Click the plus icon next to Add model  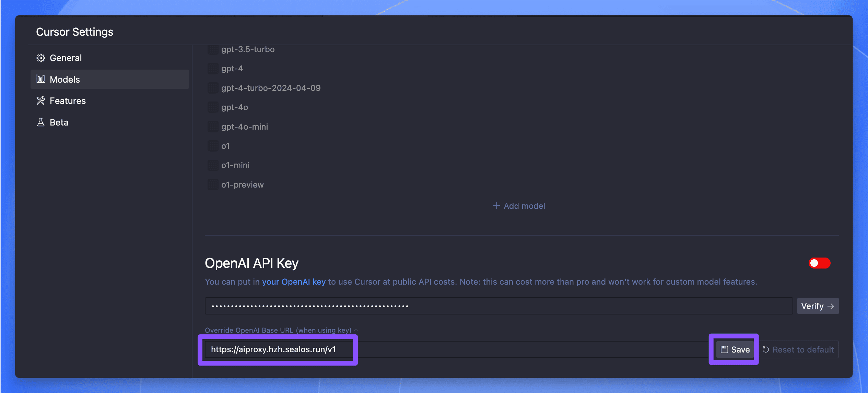[496, 205]
